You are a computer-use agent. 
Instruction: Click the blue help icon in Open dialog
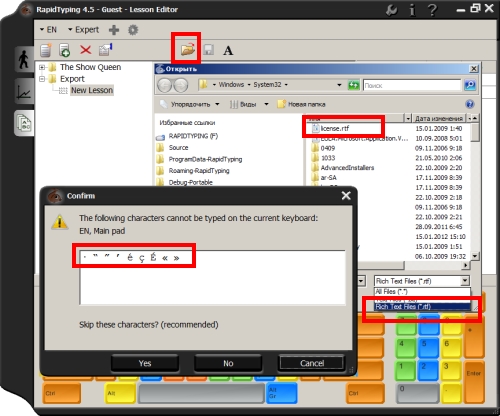coord(470,104)
